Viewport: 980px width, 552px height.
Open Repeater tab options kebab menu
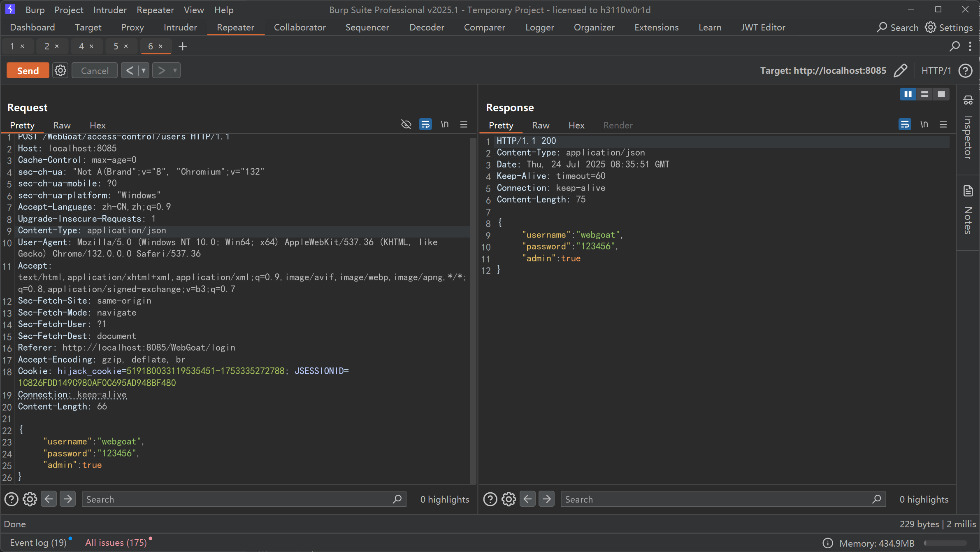coord(970,46)
